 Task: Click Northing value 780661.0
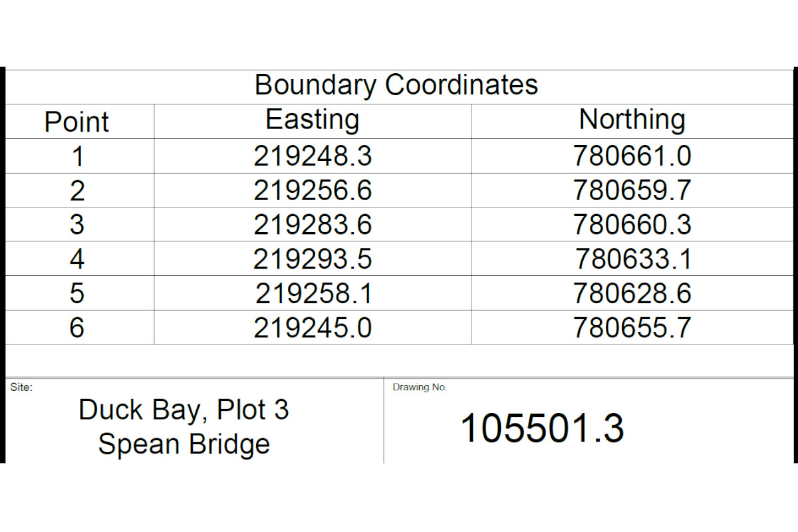point(632,157)
